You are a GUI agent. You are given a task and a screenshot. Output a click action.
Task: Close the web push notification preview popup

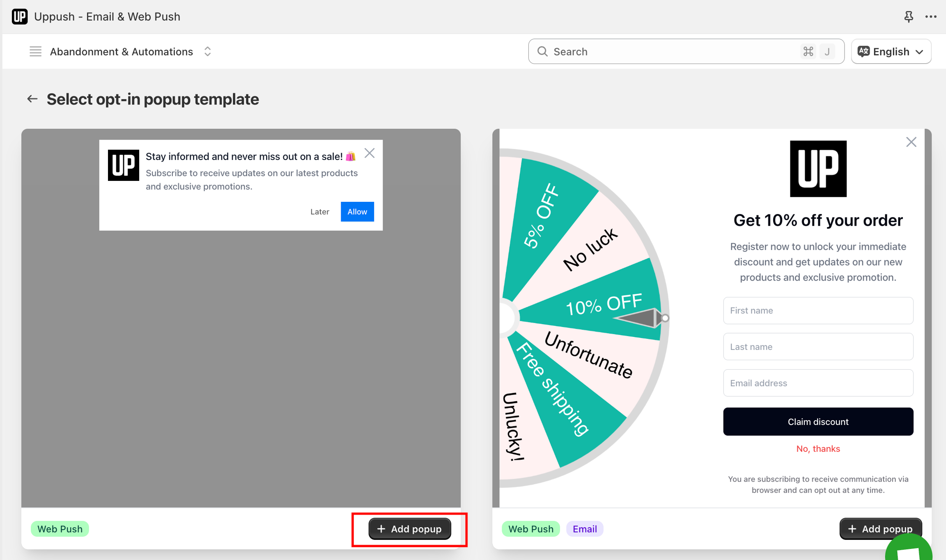tap(369, 153)
